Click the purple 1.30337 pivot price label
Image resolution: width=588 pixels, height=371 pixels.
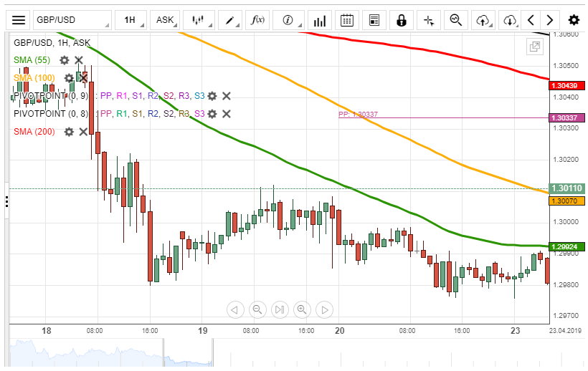[566, 118]
